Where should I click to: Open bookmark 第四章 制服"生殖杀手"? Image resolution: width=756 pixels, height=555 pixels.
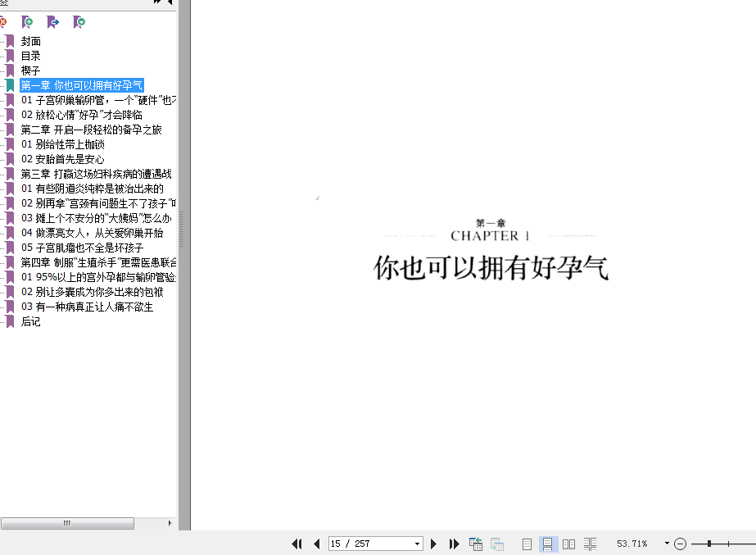(98, 262)
